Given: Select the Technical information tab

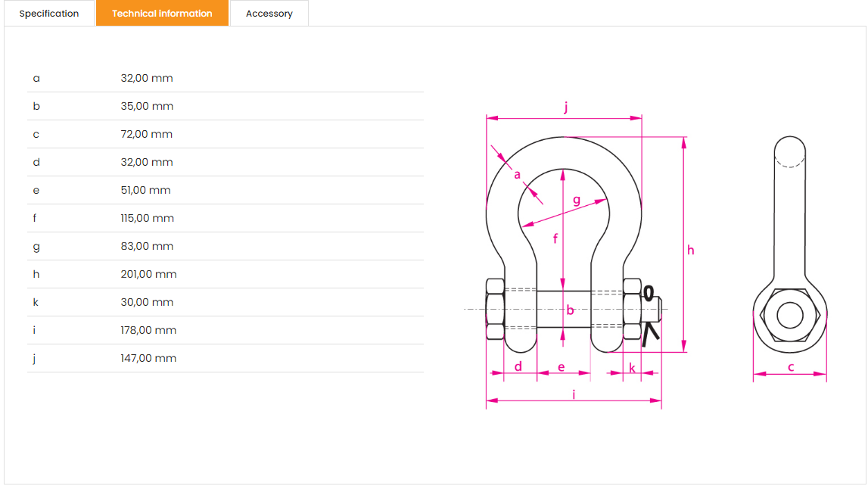Looking at the screenshot, I should pyautogui.click(x=162, y=14).
